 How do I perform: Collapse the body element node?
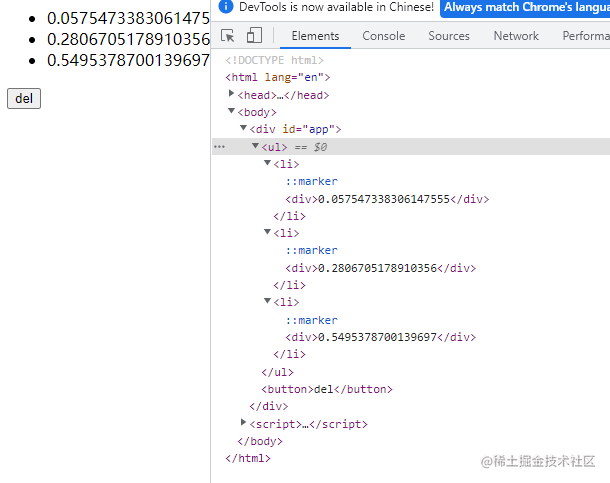(x=231, y=111)
